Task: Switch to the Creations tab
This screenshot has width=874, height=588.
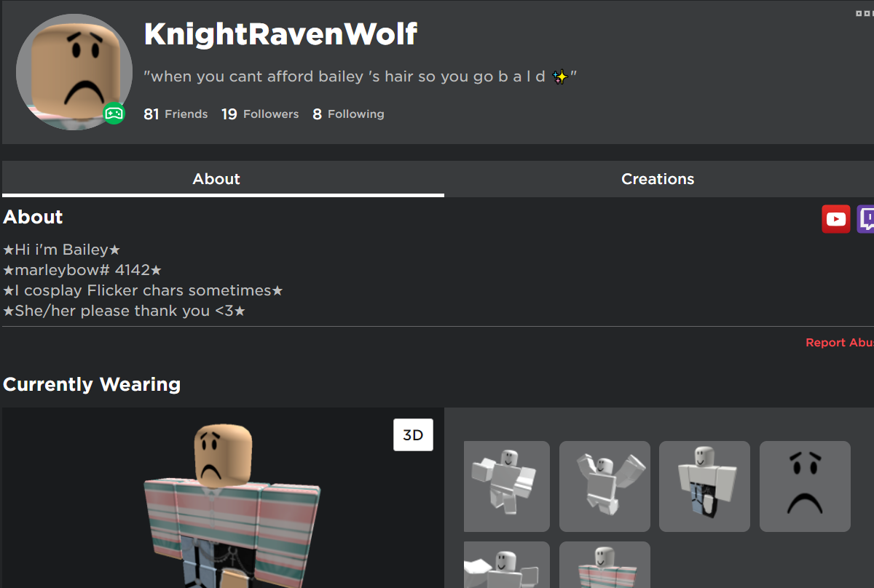Action: pos(658,179)
